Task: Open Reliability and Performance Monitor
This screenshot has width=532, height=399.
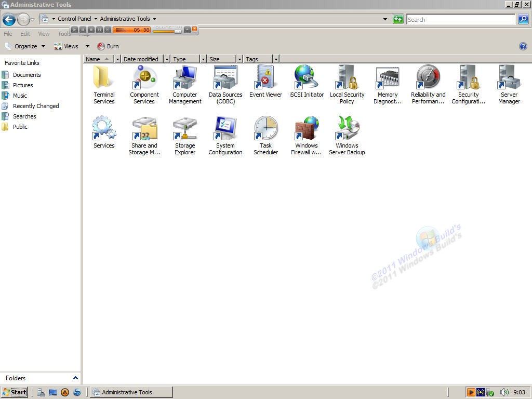Action: tap(428, 85)
